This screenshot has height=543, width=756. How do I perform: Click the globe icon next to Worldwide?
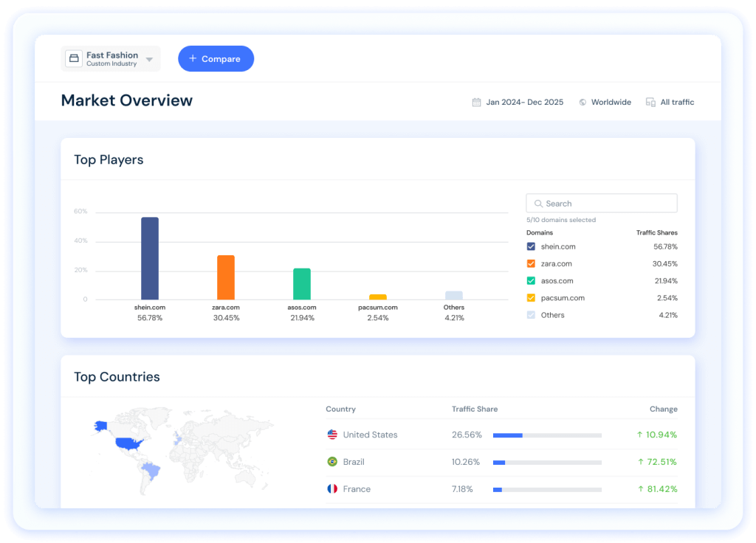583,102
